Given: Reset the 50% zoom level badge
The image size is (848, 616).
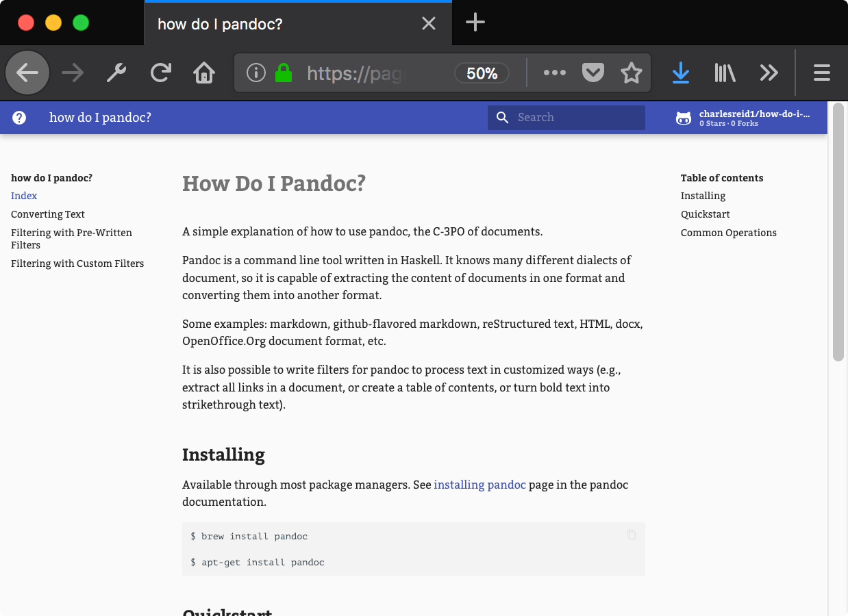Looking at the screenshot, I should pyautogui.click(x=482, y=73).
